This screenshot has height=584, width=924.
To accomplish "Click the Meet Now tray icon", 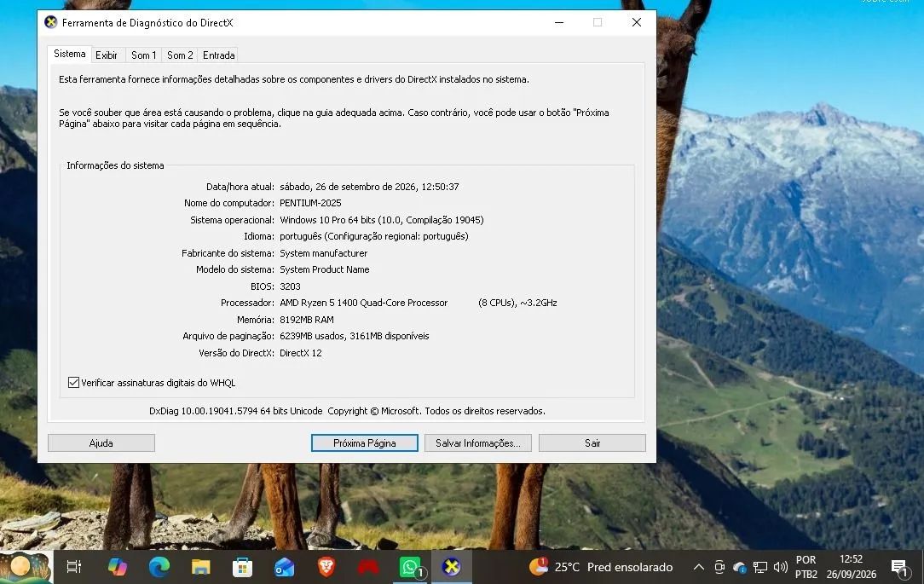I will (719, 567).
